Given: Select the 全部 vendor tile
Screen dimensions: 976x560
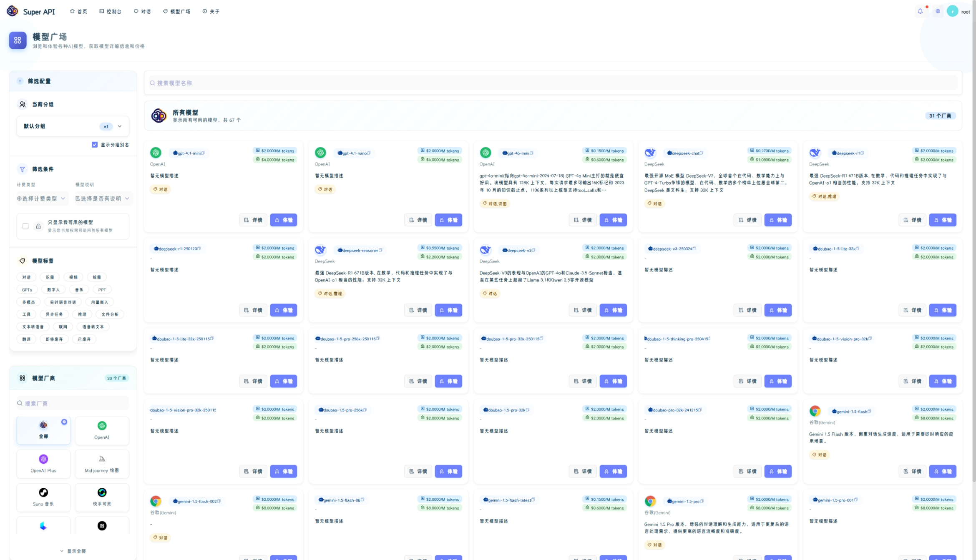Looking at the screenshot, I should (x=43, y=430).
